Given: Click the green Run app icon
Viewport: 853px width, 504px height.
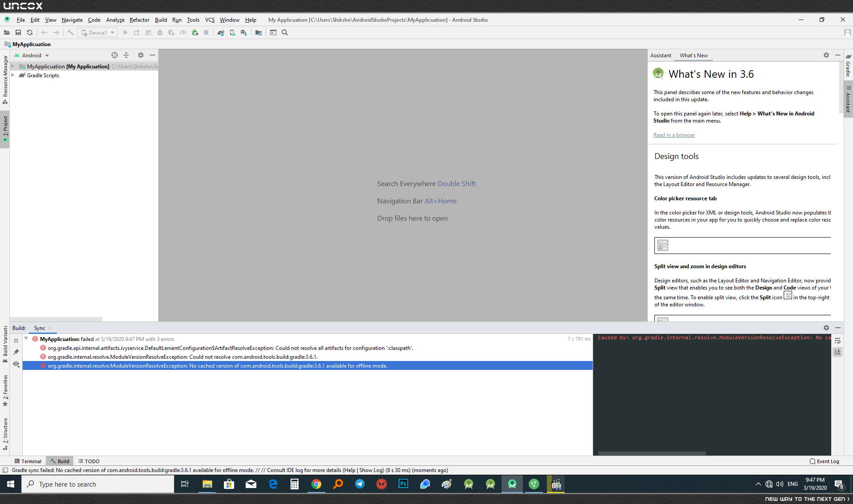Looking at the screenshot, I should (x=125, y=32).
